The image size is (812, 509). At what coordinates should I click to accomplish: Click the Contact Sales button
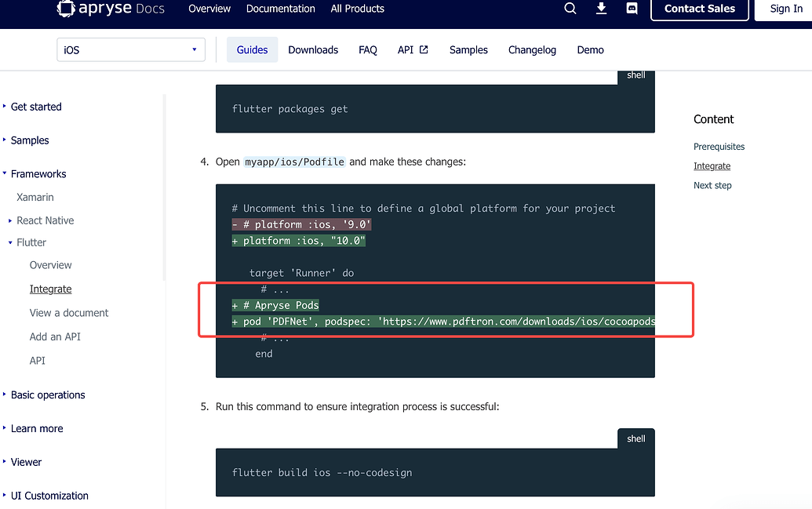click(700, 9)
